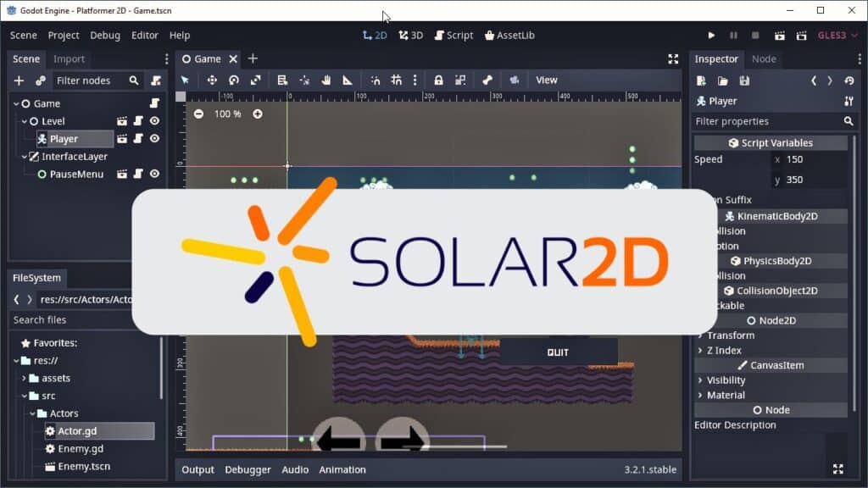
Task: Switch to the 3D workspace
Action: (x=411, y=36)
